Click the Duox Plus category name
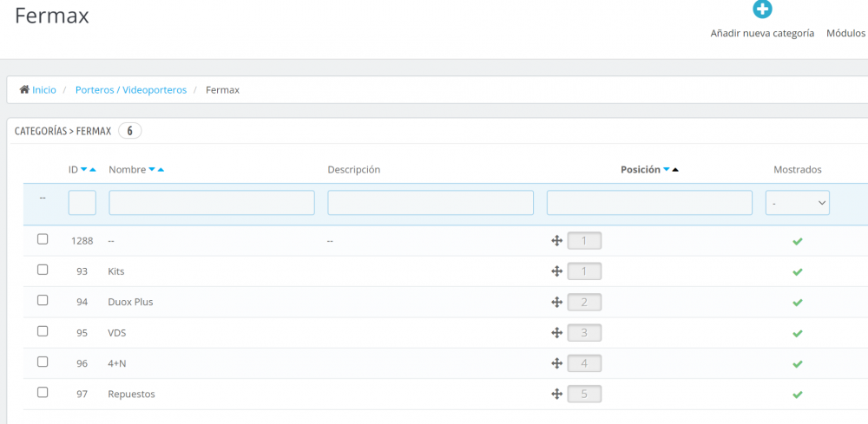This screenshot has width=868, height=424. pos(131,303)
